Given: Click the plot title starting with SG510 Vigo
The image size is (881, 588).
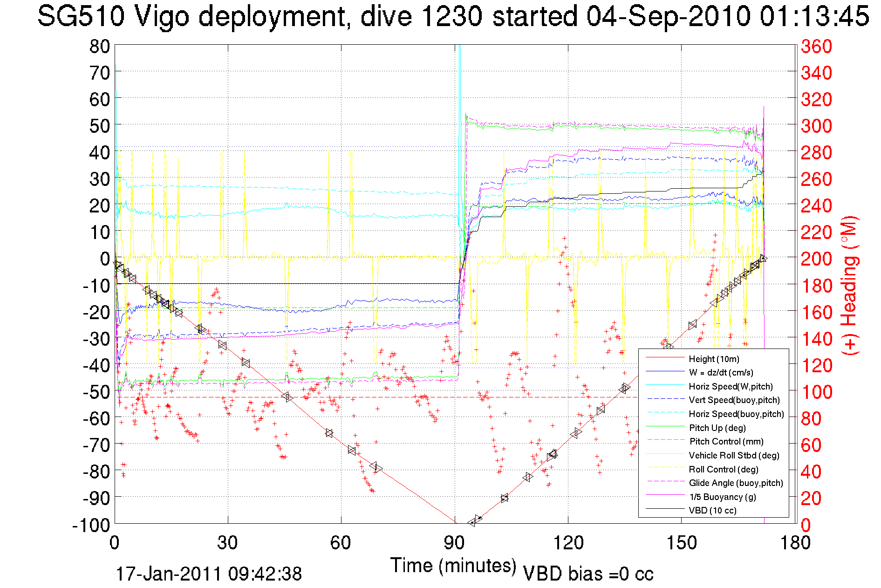Looking at the screenshot, I should (x=453, y=16).
